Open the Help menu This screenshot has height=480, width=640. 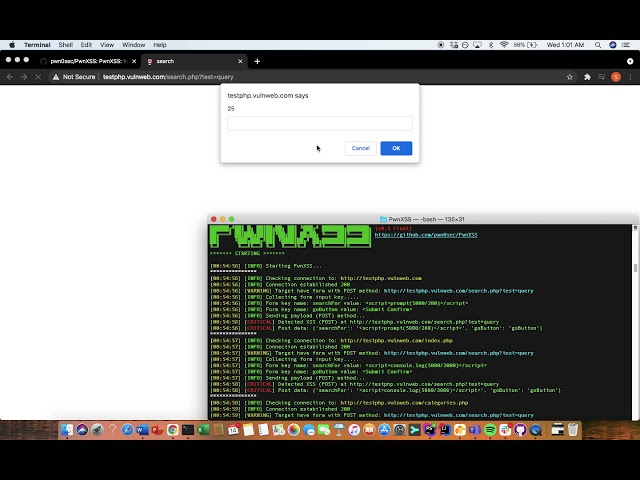tap(160, 45)
